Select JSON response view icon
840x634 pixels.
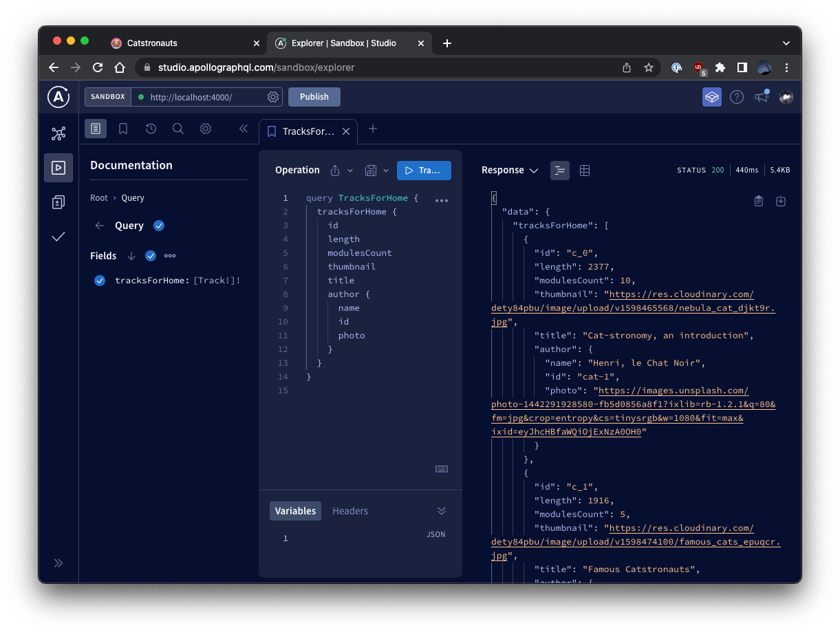coord(560,171)
